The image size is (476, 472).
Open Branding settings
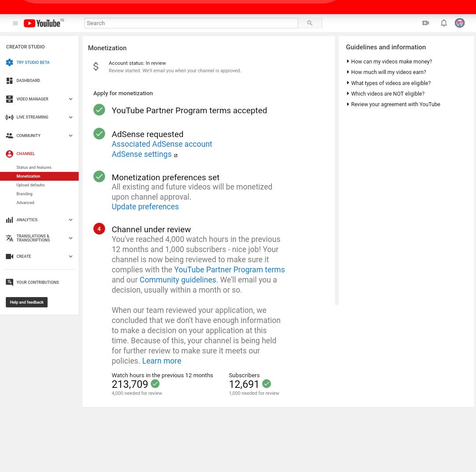pos(24,193)
